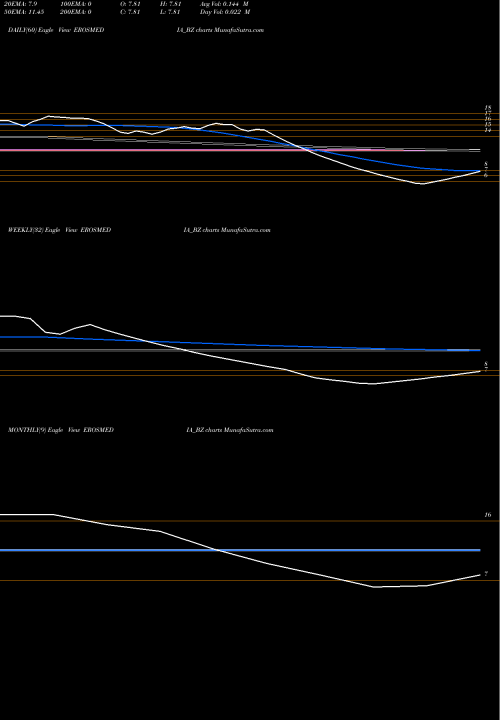Click the Day Vol: 0.022 M text
This screenshot has width=500, height=720.
coord(225,12)
